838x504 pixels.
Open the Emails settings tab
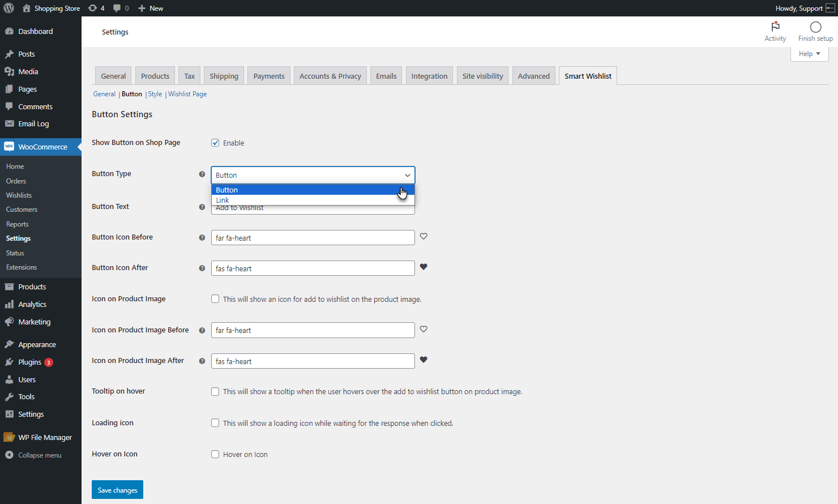click(386, 76)
